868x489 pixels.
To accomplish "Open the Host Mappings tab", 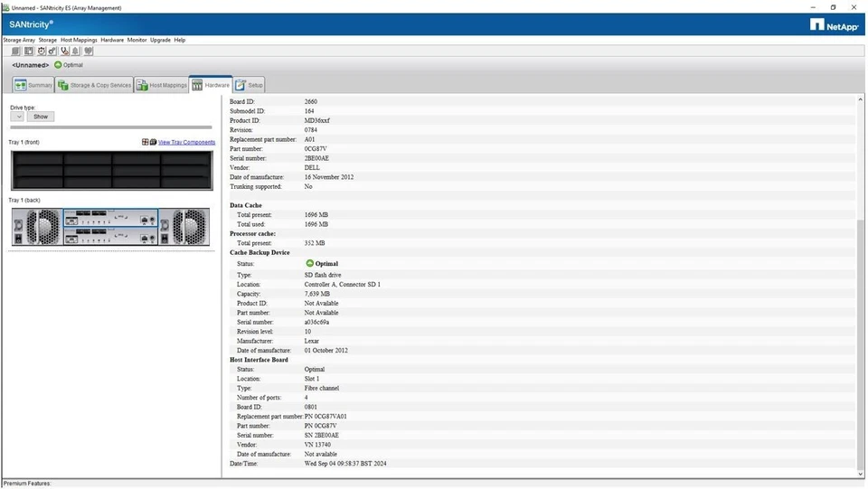I will pos(162,85).
